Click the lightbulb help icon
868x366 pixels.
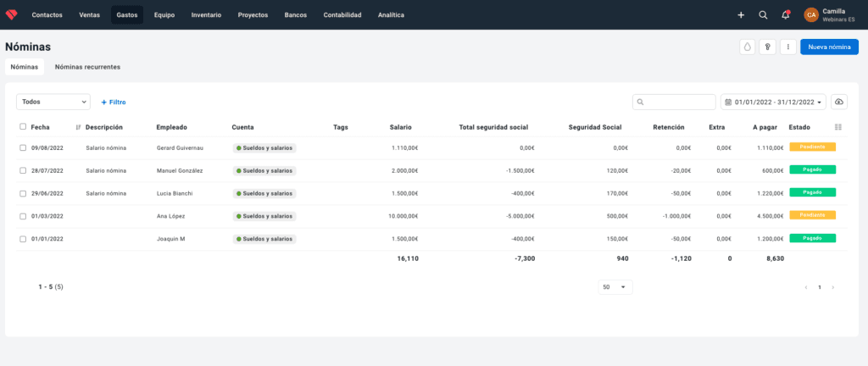point(768,47)
